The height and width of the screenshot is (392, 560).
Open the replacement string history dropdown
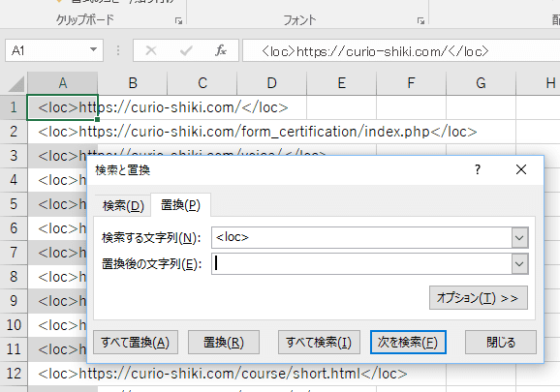pyautogui.click(x=519, y=264)
